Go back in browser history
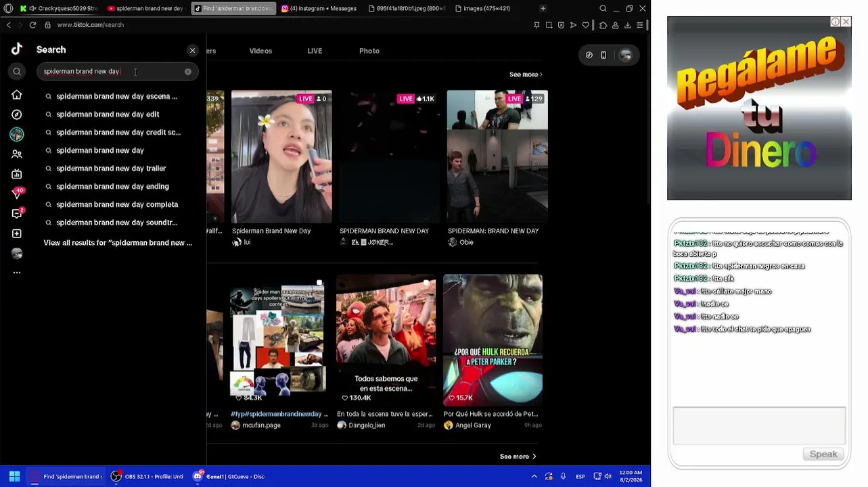Screen dimensions: 868x487 8,25
